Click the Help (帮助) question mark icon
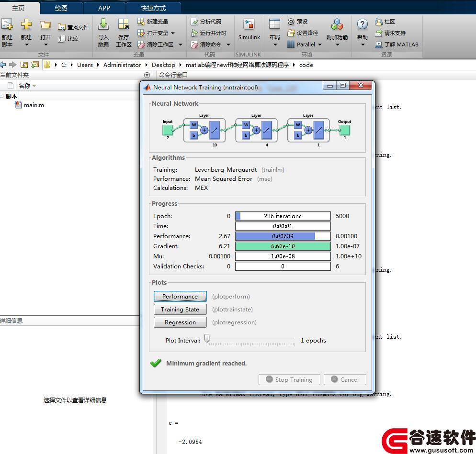476x454 pixels. pos(362,24)
